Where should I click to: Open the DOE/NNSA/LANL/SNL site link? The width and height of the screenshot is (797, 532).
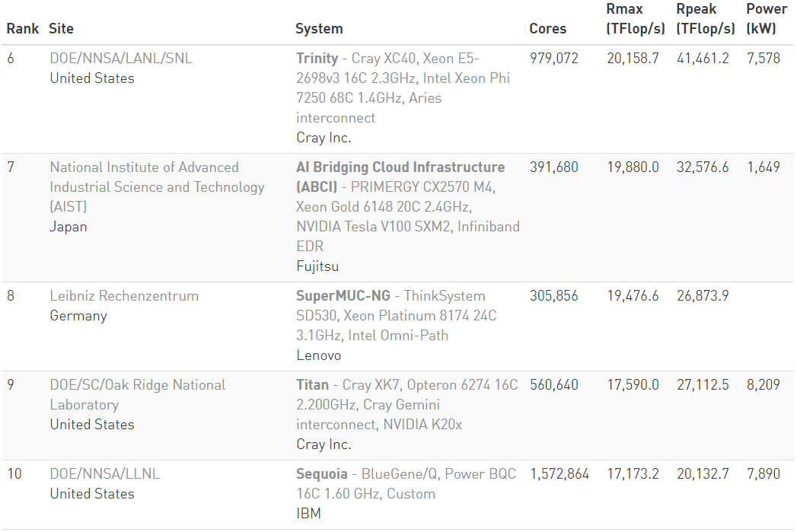pos(121,59)
